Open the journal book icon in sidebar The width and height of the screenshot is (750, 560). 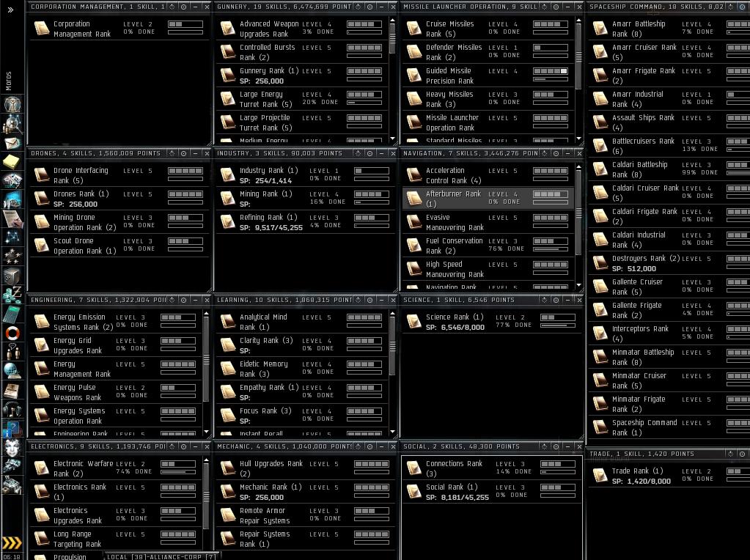coord(12,390)
